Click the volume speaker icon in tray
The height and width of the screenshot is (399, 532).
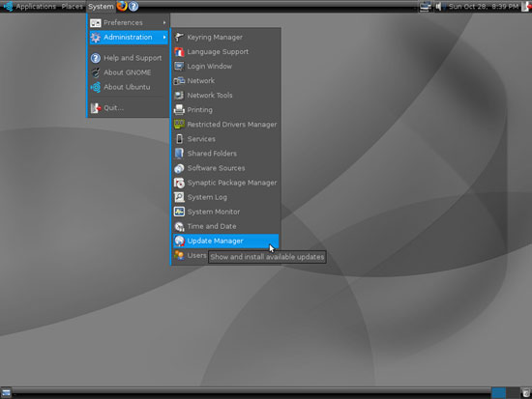coord(439,7)
